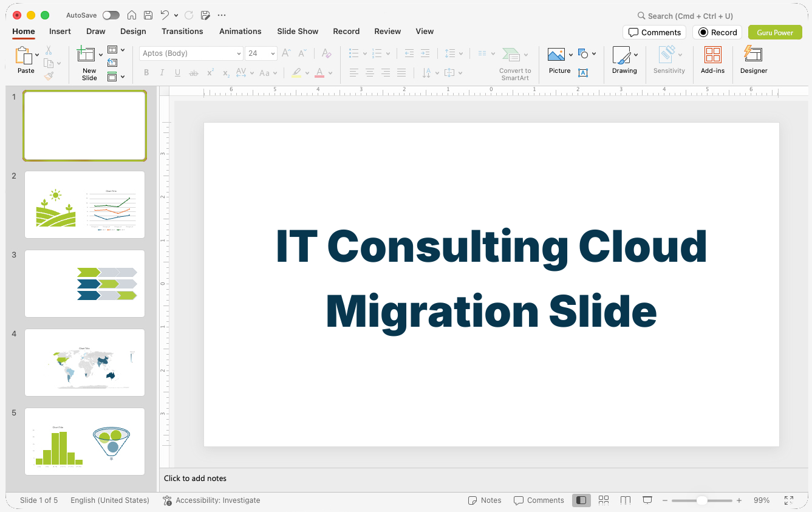Click the Redo arrow icon
The height and width of the screenshot is (512, 812).
(x=189, y=15)
